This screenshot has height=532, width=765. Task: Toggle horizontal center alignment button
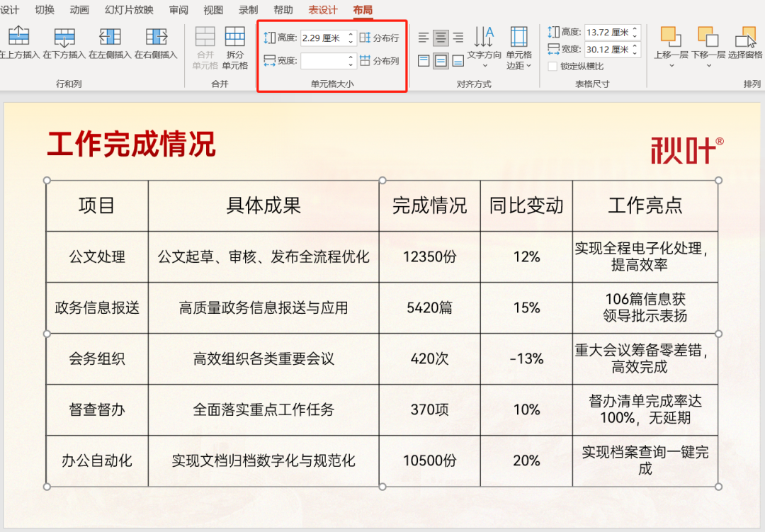441,38
